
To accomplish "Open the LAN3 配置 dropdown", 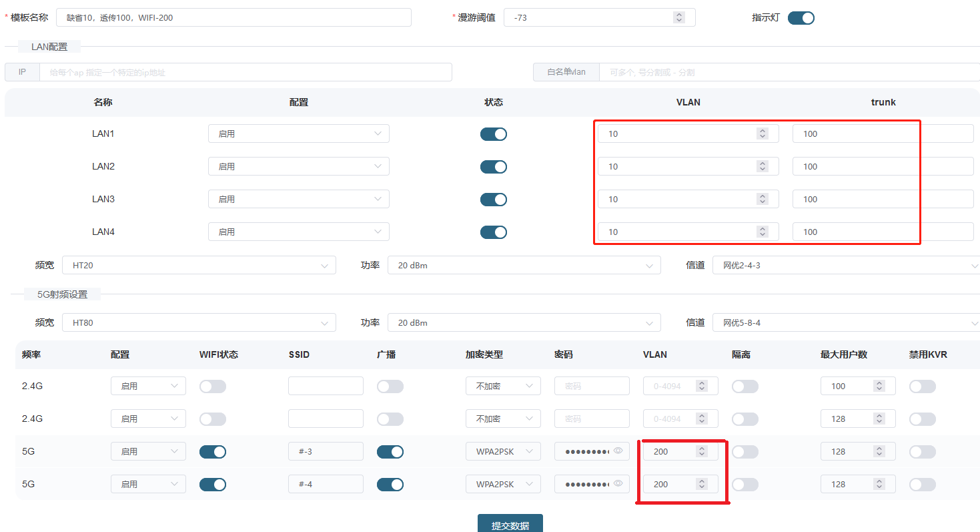I will tap(298, 199).
